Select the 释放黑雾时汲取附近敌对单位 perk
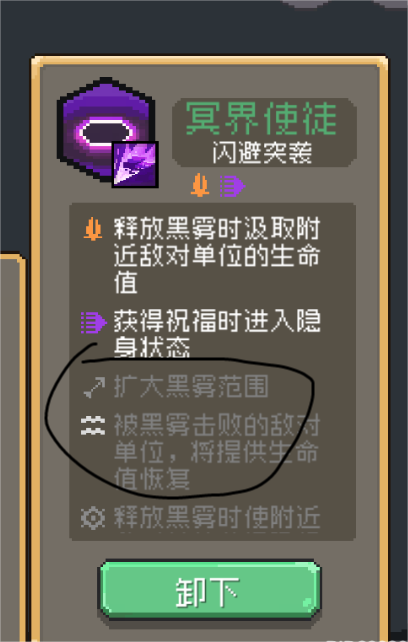The height and width of the screenshot is (642, 408). point(217,255)
